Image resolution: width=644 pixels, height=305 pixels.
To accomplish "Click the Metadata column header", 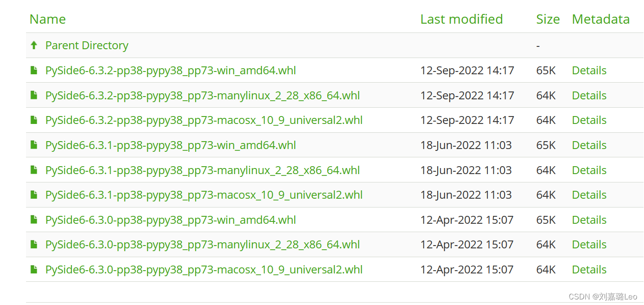I will (600, 19).
